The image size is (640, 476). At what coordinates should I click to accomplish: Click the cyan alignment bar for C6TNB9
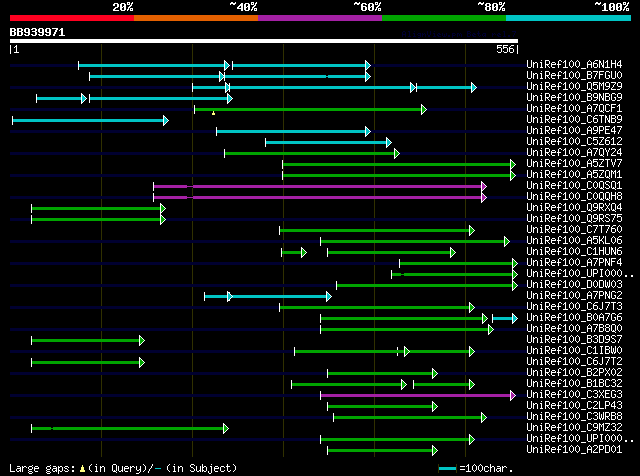tap(90, 120)
